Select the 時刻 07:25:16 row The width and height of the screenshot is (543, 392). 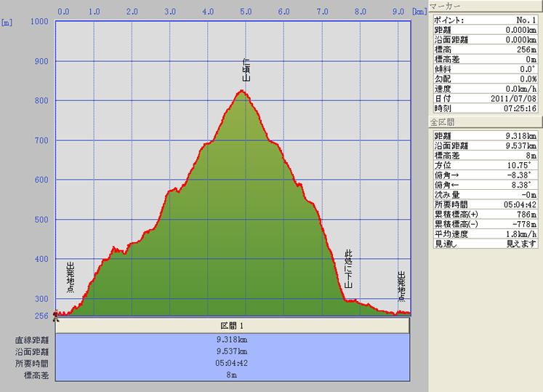pos(485,108)
